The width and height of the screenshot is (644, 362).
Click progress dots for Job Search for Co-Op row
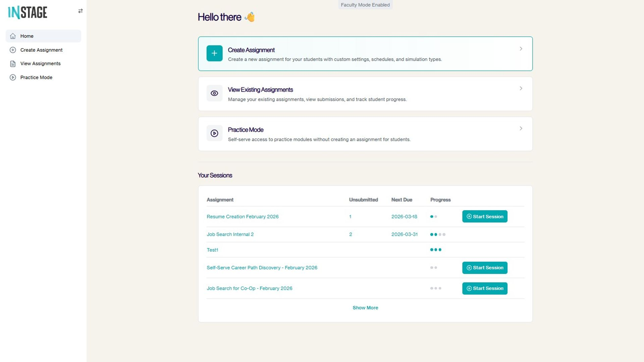pyautogui.click(x=436, y=288)
